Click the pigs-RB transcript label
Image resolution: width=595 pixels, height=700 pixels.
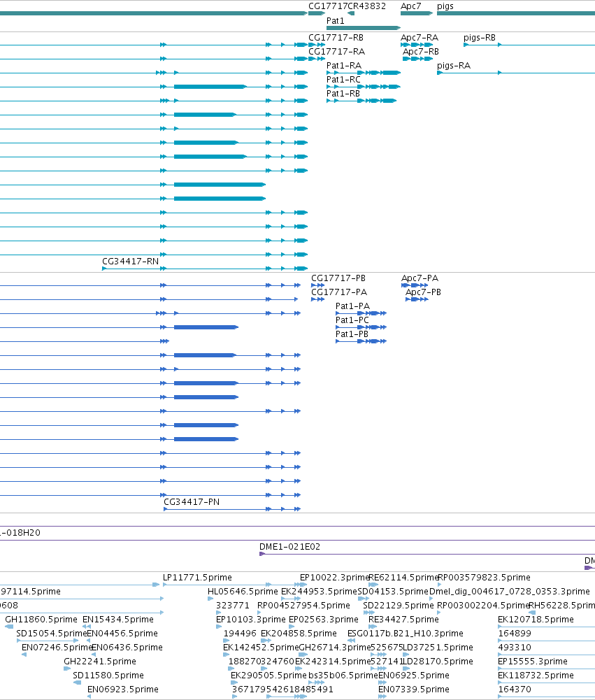480,38
